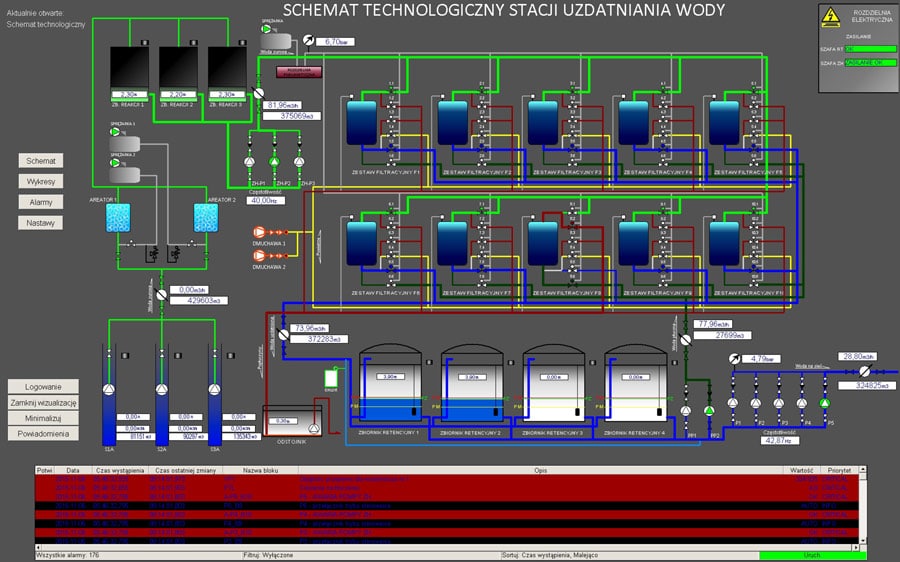Click raw water flow meter beside 0,00 m3/h
The height and width of the screenshot is (562, 900).
(162, 295)
